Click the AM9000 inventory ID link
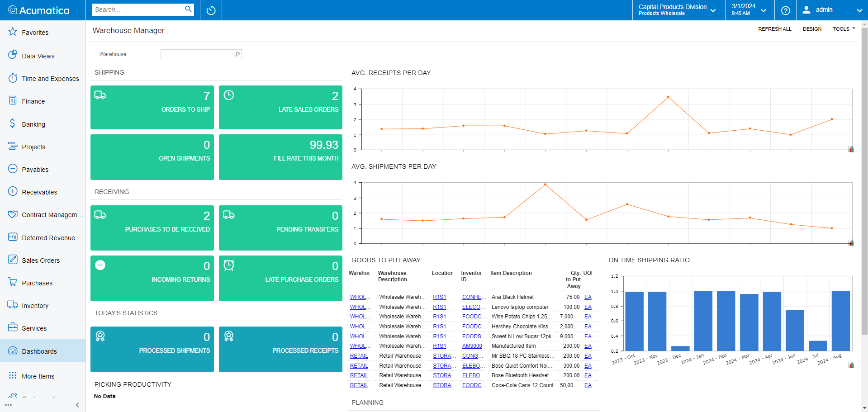The width and height of the screenshot is (868, 412). point(472,346)
